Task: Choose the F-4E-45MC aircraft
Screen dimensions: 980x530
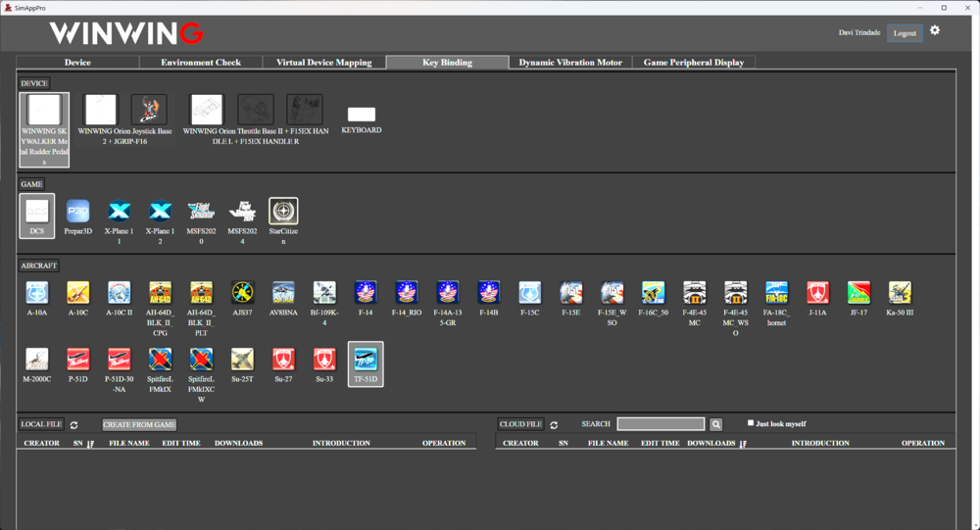Action: click(695, 293)
